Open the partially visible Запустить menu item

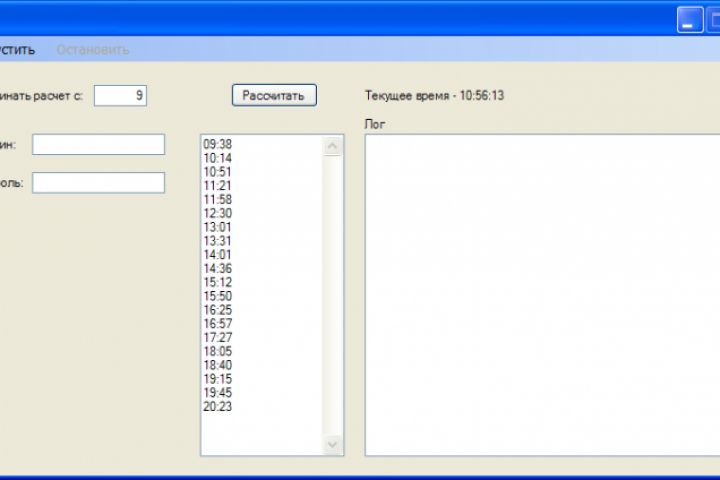pos(17,50)
